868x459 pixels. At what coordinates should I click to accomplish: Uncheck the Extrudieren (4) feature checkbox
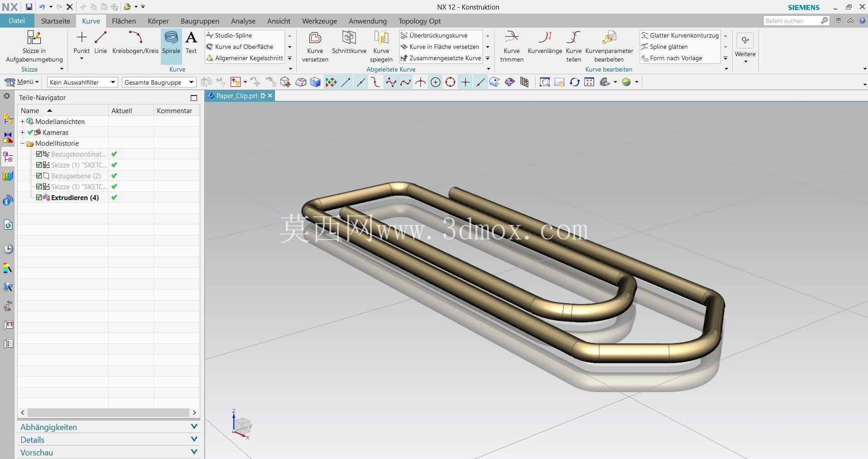click(x=39, y=197)
